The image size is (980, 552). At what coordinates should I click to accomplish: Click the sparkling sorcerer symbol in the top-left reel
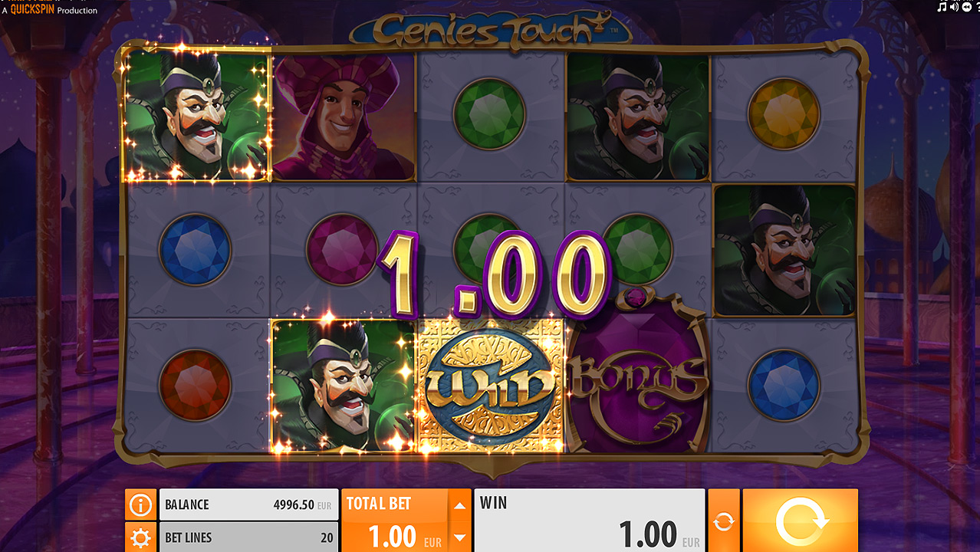click(196, 115)
